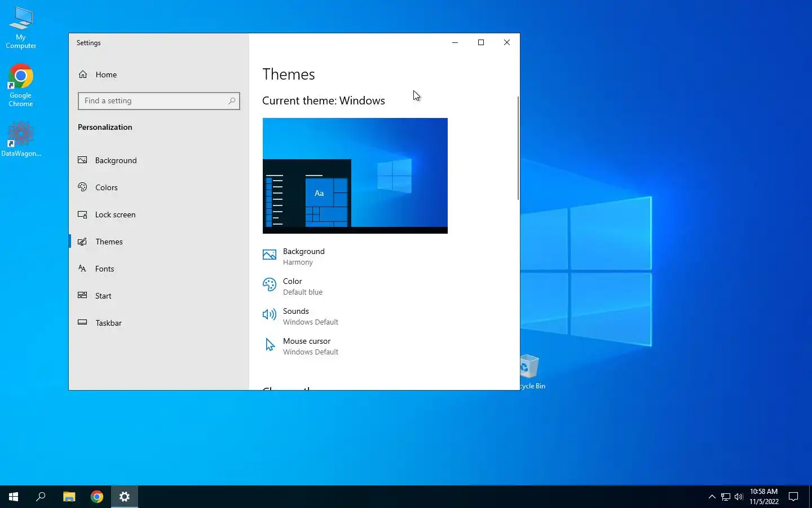Open the Windows Start button
This screenshot has width=812, height=508.
tap(14, 497)
